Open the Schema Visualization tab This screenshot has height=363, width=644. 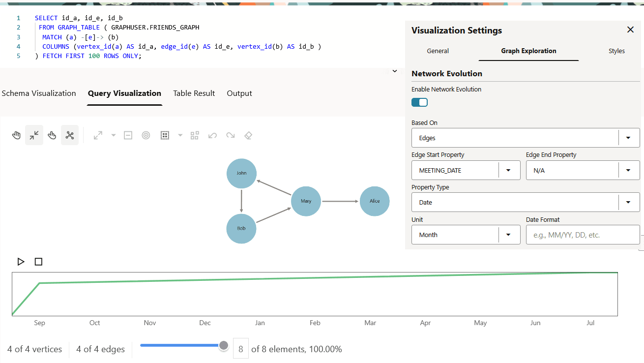point(39,93)
